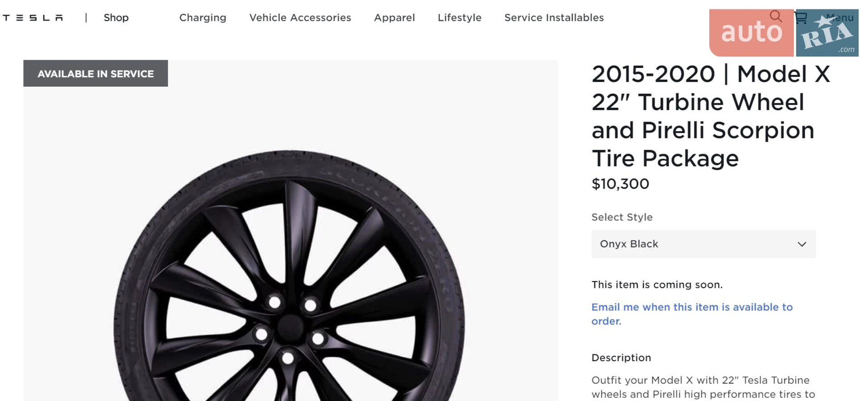
Task: Click the red auto logo overlay
Action: [751, 33]
